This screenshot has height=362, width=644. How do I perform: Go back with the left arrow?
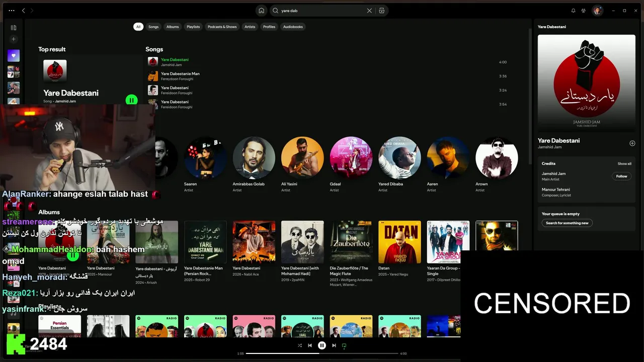(23, 11)
